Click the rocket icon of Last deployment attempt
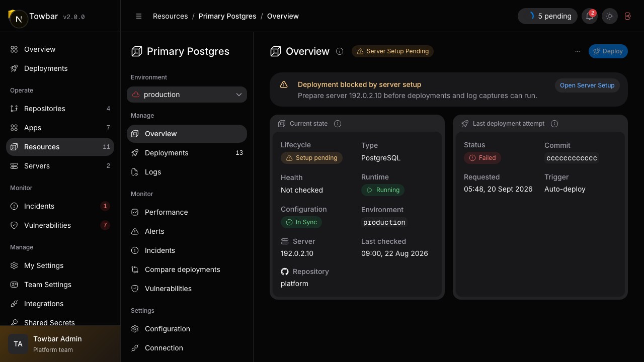 click(x=465, y=124)
